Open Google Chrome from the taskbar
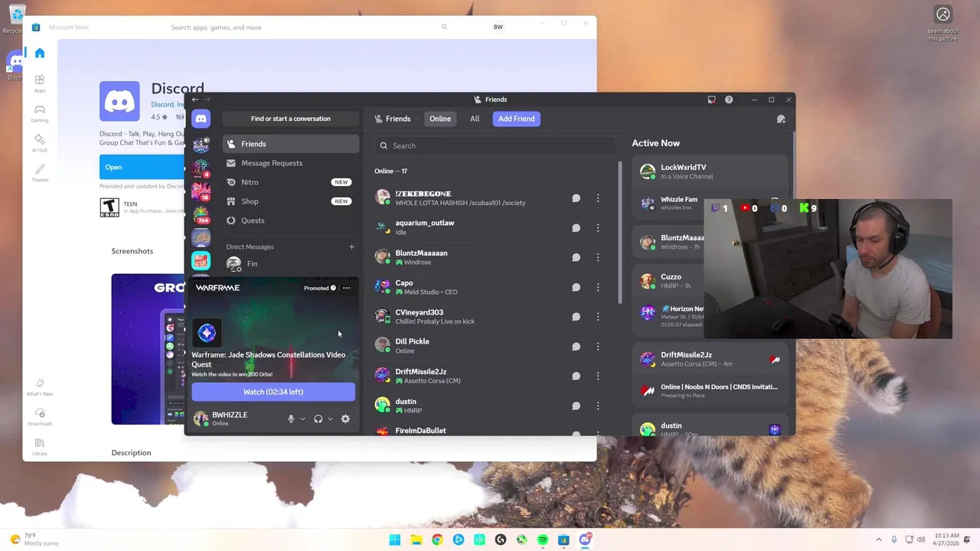Screen dimensions: 980x551 click(437, 540)
